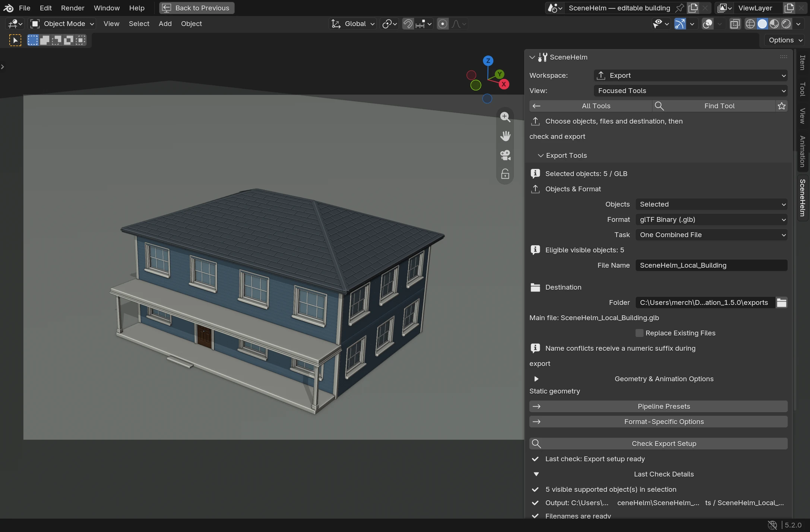The width and height of the screenshot is (810, 532).
Task: Click the lock camera to view icon
Action: pyautogui.click(x=505, y=174)
